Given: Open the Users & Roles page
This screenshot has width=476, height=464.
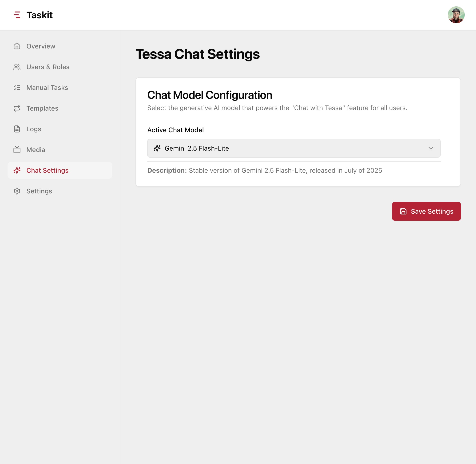Looking at the screenshot, I should pyautogui.click(x=48, y=67).
